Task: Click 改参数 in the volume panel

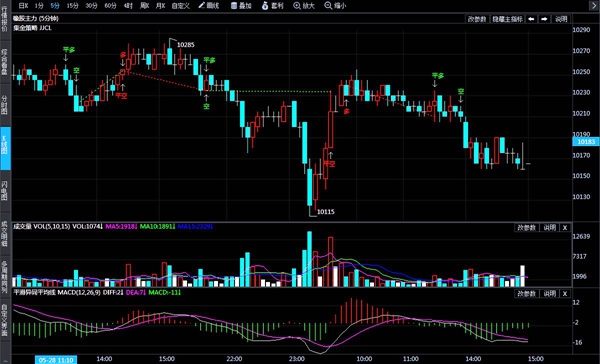Action: tap(527, 227)
